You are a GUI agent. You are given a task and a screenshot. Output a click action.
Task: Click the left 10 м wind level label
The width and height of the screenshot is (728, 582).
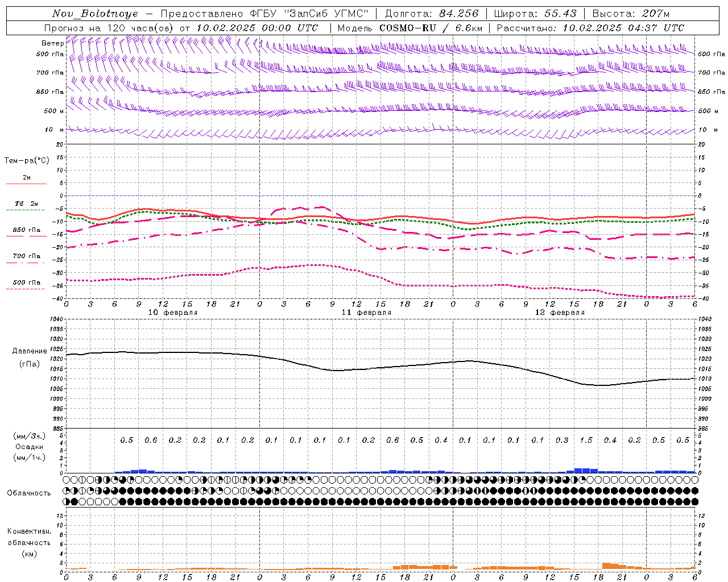(54, 130)
